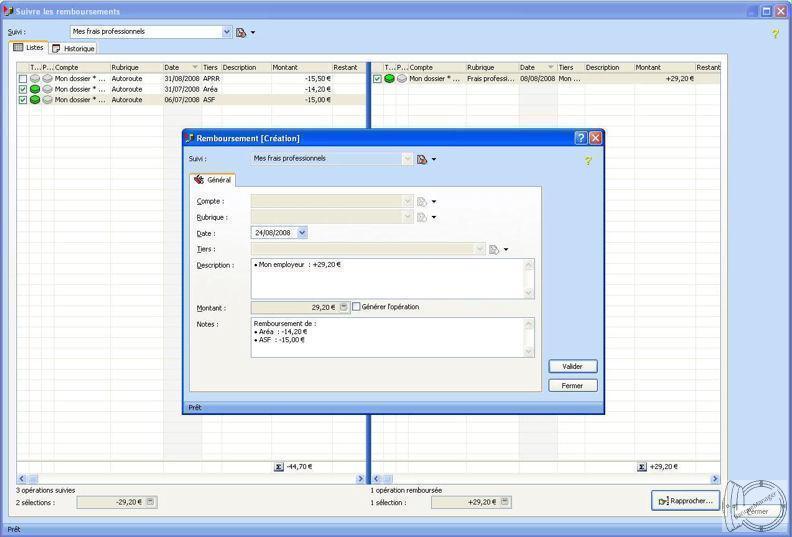Check the APRR operation row checkbox
The height and width of the screenshot is (537, 792).
click(x=23, y=78)
